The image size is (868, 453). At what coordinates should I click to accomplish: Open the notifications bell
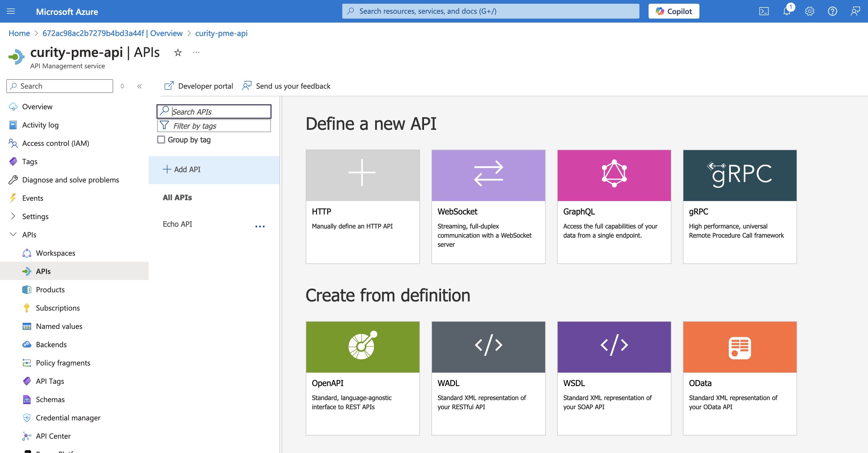[x=787, y=11]
